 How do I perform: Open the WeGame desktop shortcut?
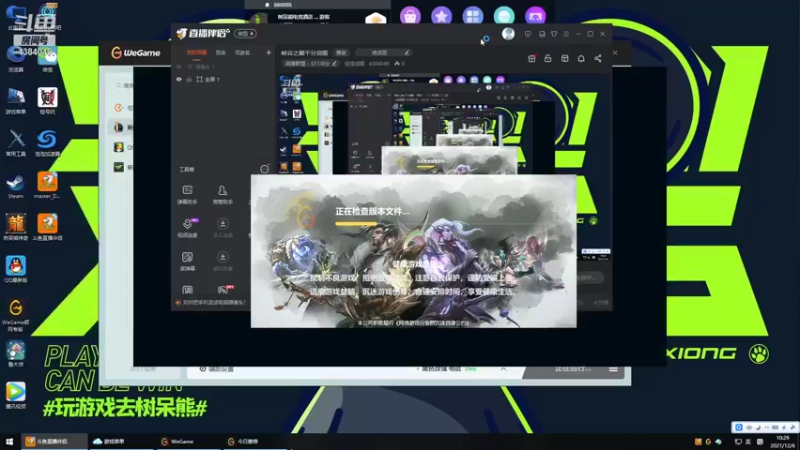click(x=15, y=315)
